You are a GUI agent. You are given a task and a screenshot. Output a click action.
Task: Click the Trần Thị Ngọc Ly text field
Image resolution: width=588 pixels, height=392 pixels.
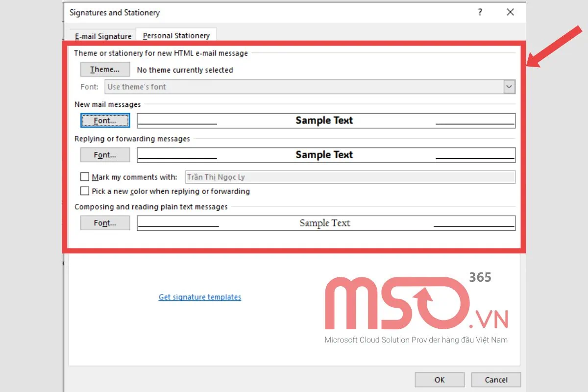(x=350, y=177)
